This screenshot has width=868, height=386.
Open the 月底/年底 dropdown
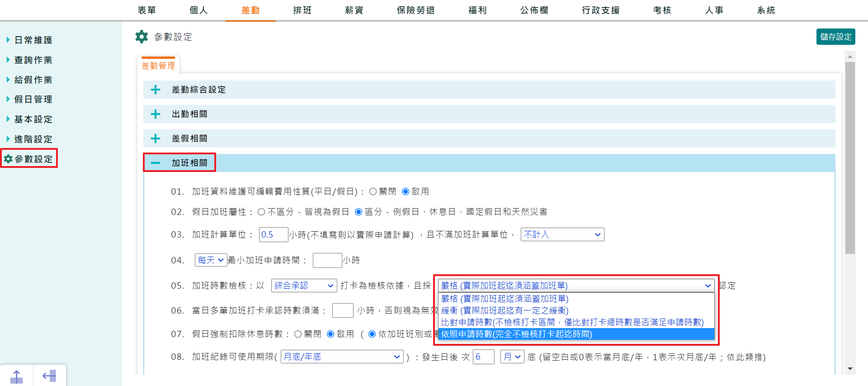(342, 357)
